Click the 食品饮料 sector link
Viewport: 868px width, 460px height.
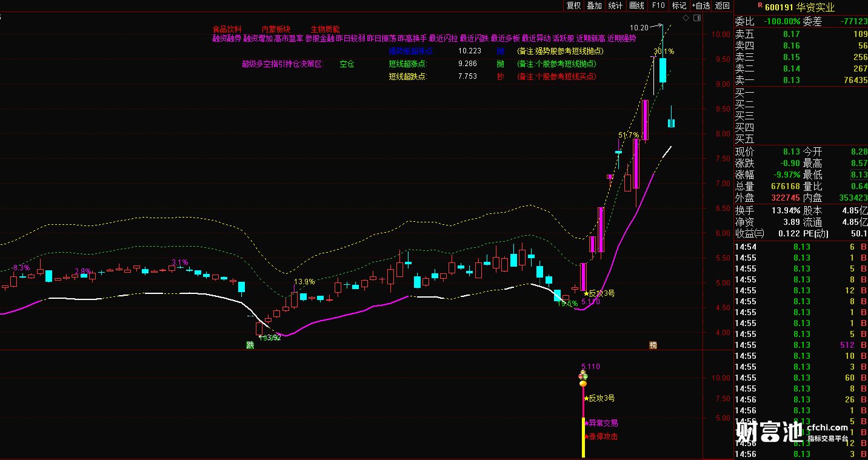227,29
